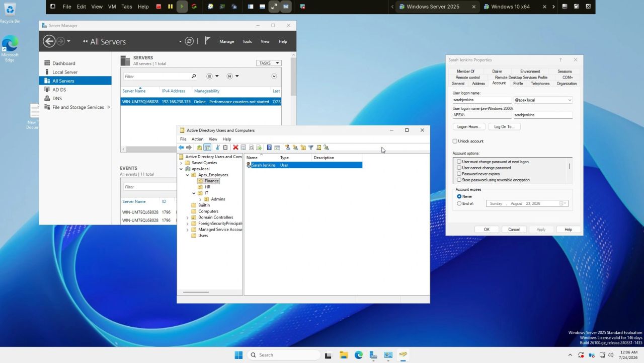Viewport: 644px width, 363px height.
Task: Click the Server Manager notifications flag
Action: [x=208, y=41]
